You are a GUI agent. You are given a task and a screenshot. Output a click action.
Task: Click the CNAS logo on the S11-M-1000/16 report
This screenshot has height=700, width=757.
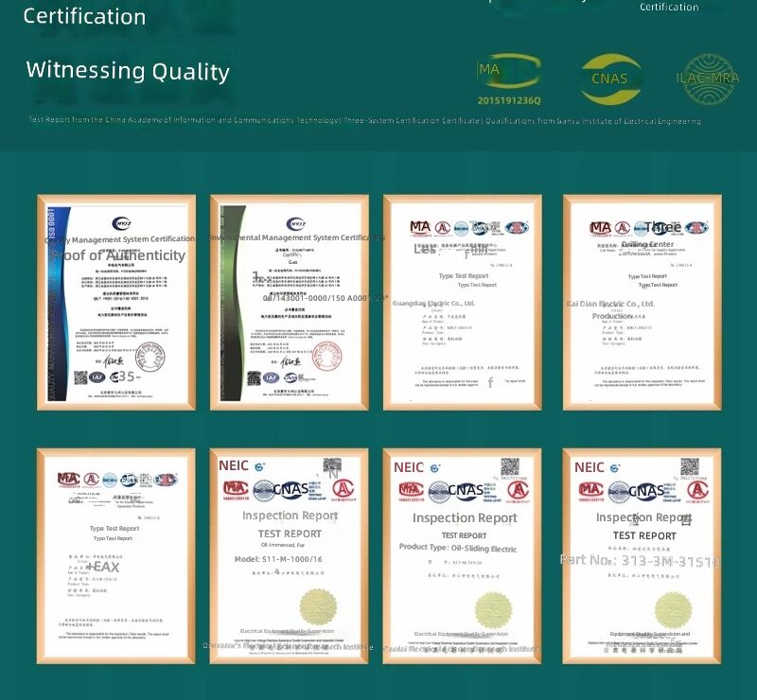click(290, 489)
